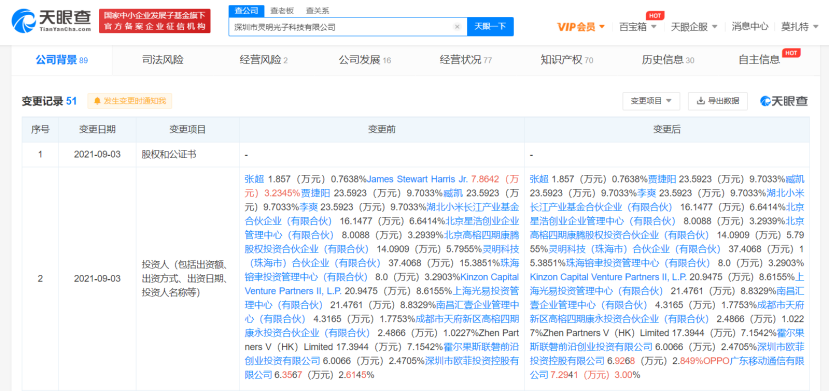Click the red 官方备案企业征信机构 banner
Screen dimensions: 829x392
155,21
